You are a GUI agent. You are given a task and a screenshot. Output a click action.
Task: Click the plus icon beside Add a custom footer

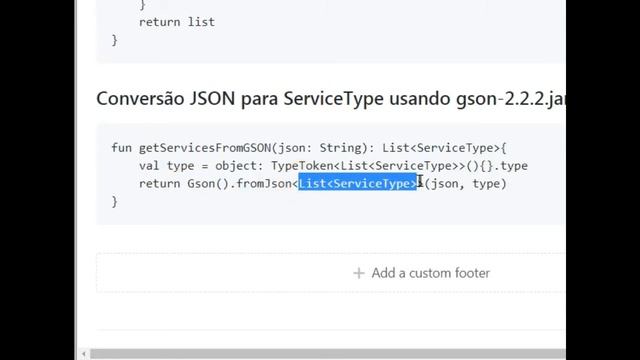tap(358, 273)
